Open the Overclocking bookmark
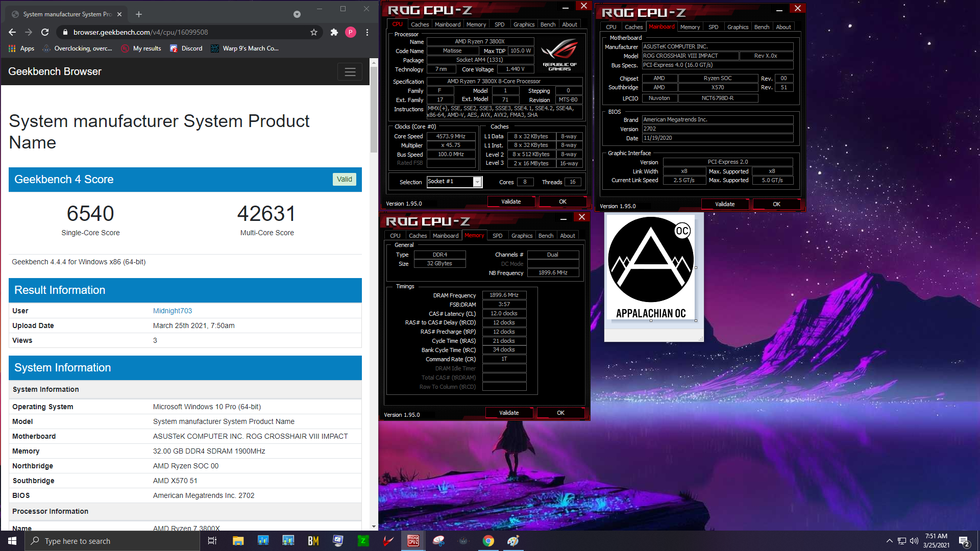 (78, 48)
